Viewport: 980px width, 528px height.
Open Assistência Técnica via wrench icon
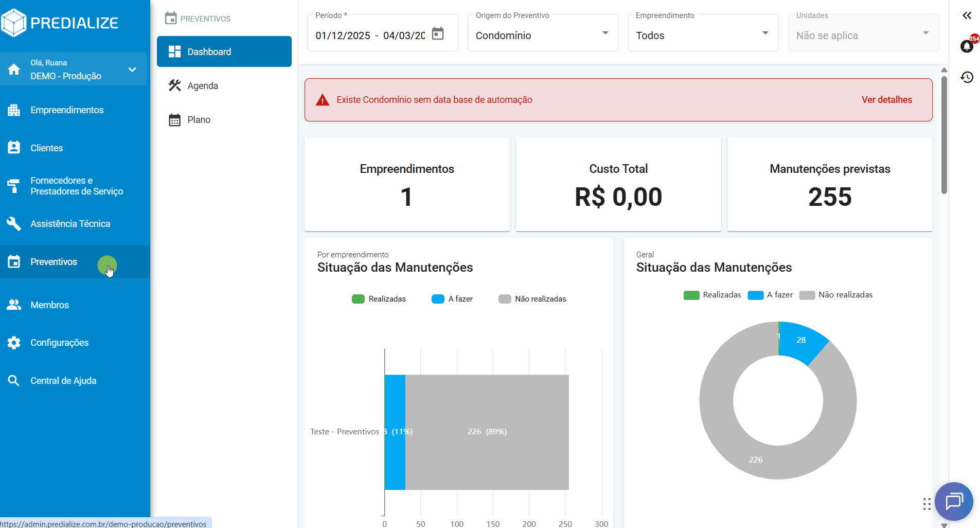[14, 223]
